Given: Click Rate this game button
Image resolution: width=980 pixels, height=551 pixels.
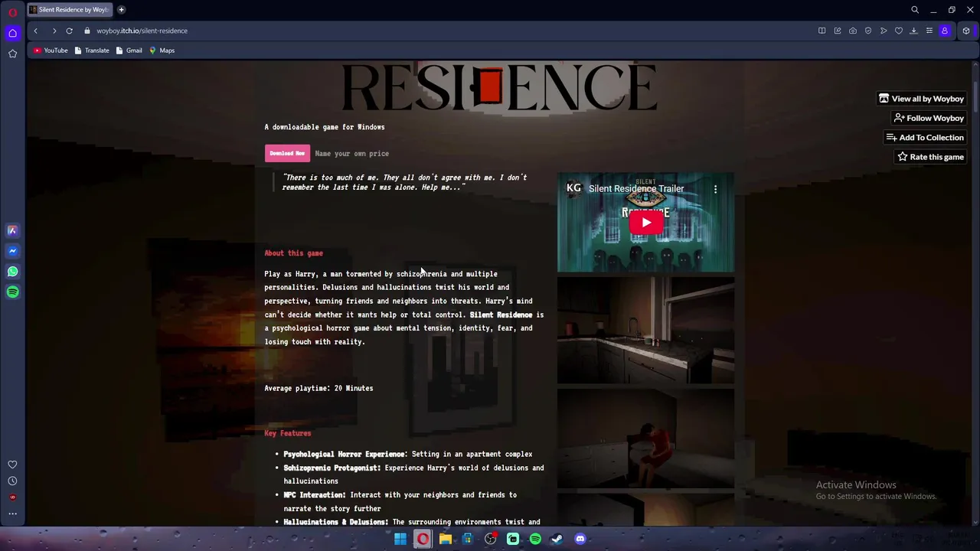Looking at the screenshot, I should click(930, 157).
